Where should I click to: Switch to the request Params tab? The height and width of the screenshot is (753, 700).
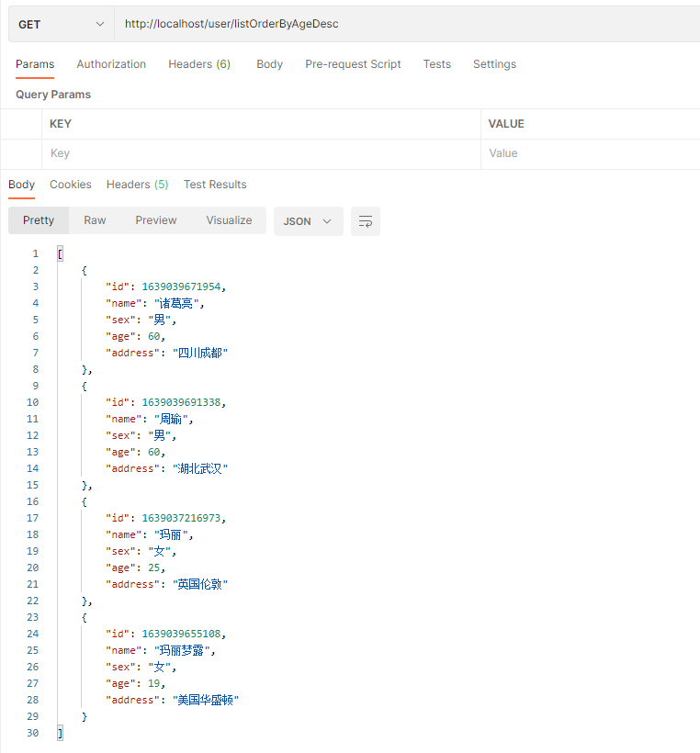coord(35,64)
